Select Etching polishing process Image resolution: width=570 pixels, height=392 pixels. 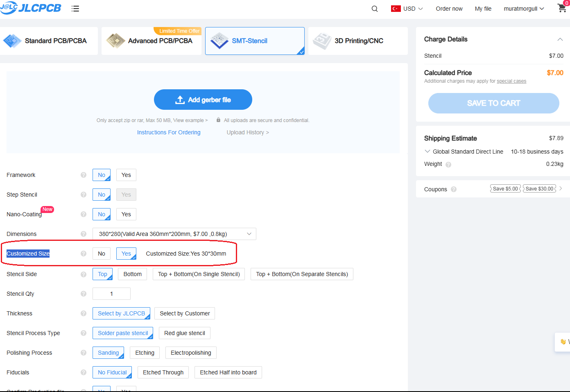[x=145, y=353]
